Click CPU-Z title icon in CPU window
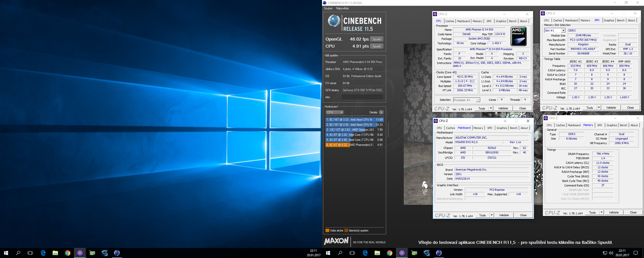Image resolution: width=644 pixels, height=258 pixels. click(435, 14)
